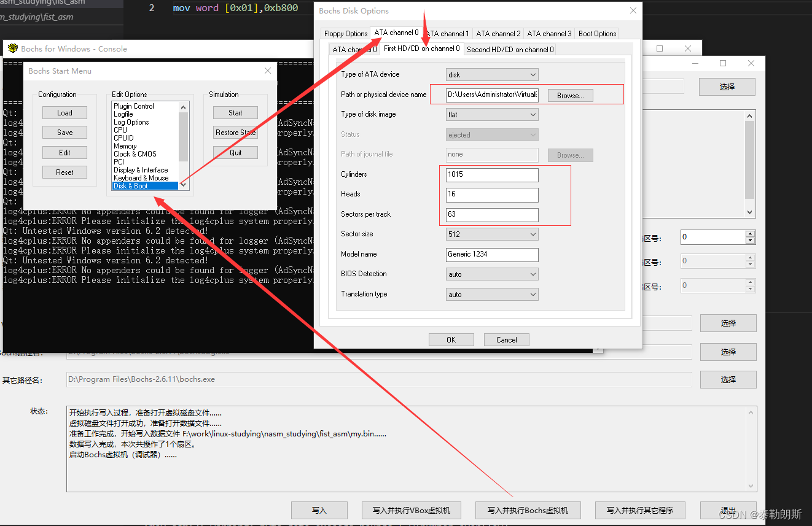This screenshot has height=526, width=812.
Task: Select Keyboard & Mouse entry
Action: pos(141,178)
